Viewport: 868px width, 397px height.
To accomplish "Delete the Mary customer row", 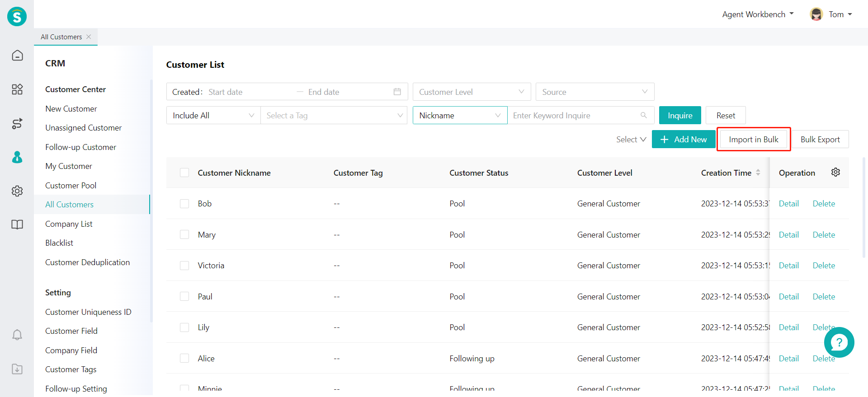I will [824, 235].
